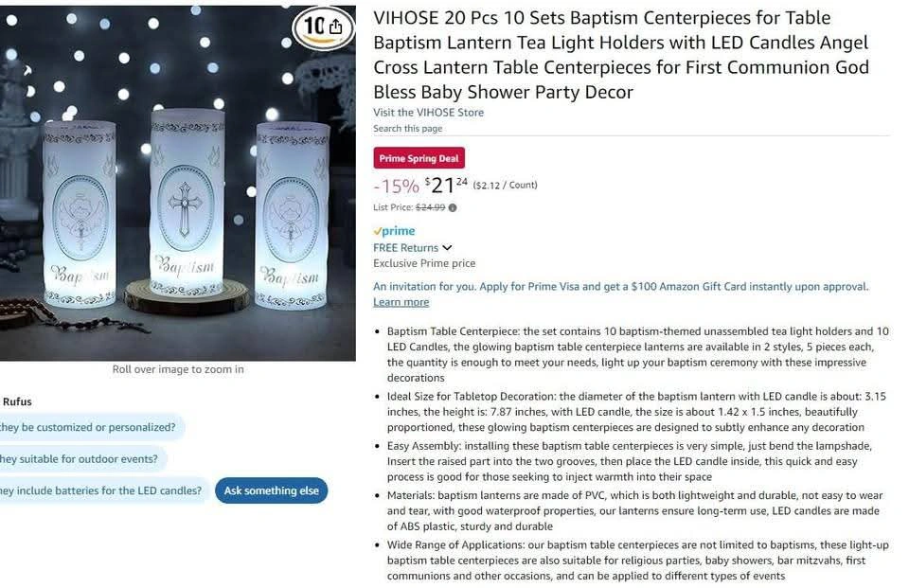Click the -15% discount label
This screenshot has height=588, width=909.
[396, 187]
